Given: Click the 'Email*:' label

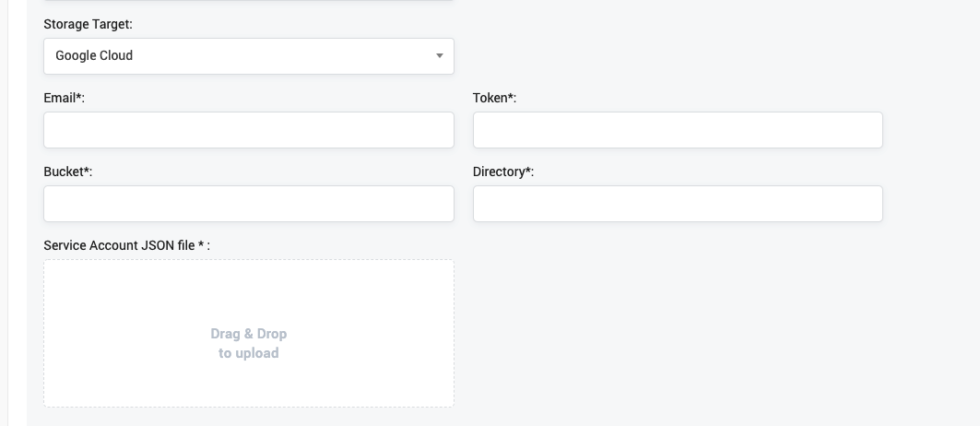Looking at the screenshot, I should 65,99.
